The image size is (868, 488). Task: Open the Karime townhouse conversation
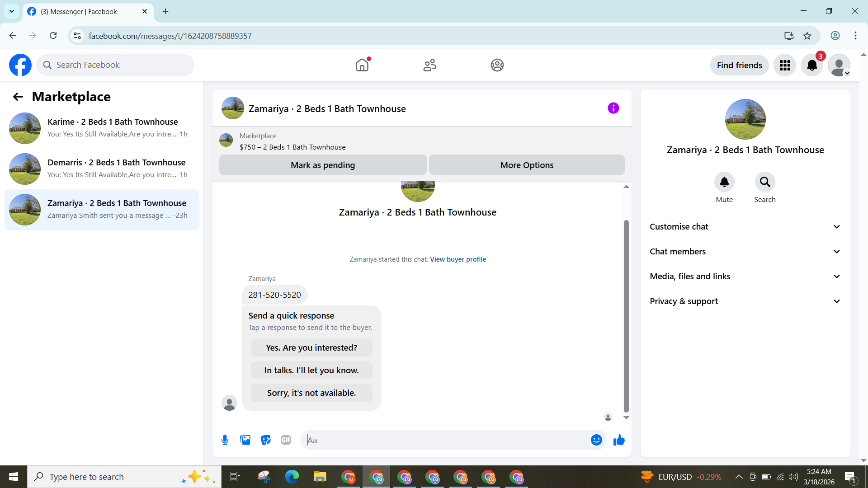pyautogui.click(x=102, y=128)
